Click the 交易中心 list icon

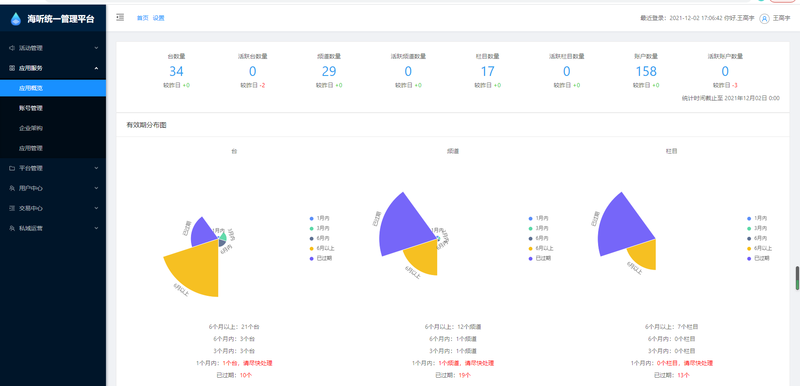click(12, 208)
